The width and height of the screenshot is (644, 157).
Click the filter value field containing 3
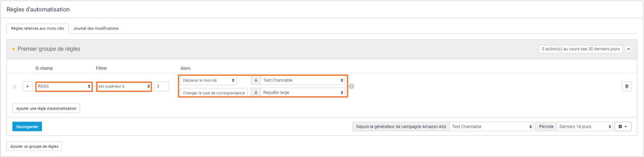point(162,86)
